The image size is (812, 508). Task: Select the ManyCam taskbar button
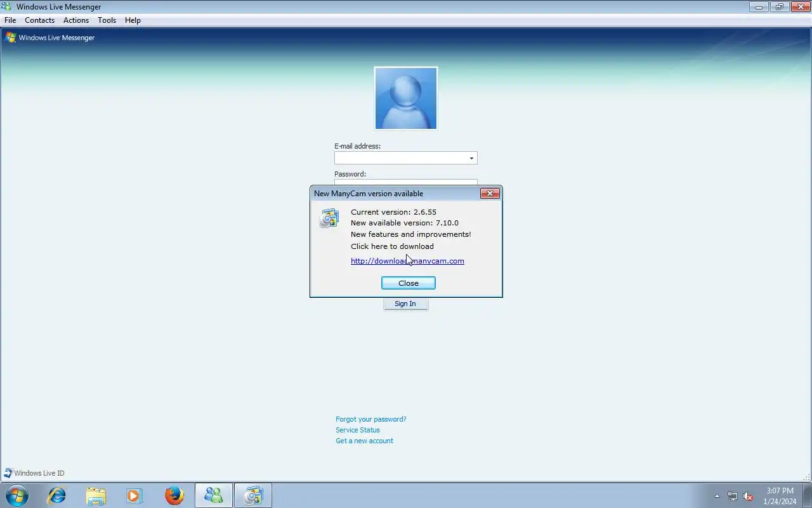(253, 495)
